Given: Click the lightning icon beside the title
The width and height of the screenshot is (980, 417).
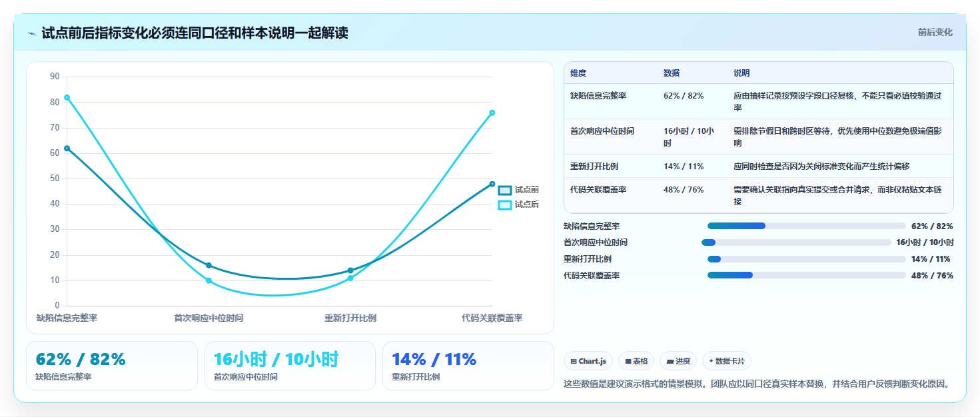Looking at the screenshot, I should click(x=31, y=33).
